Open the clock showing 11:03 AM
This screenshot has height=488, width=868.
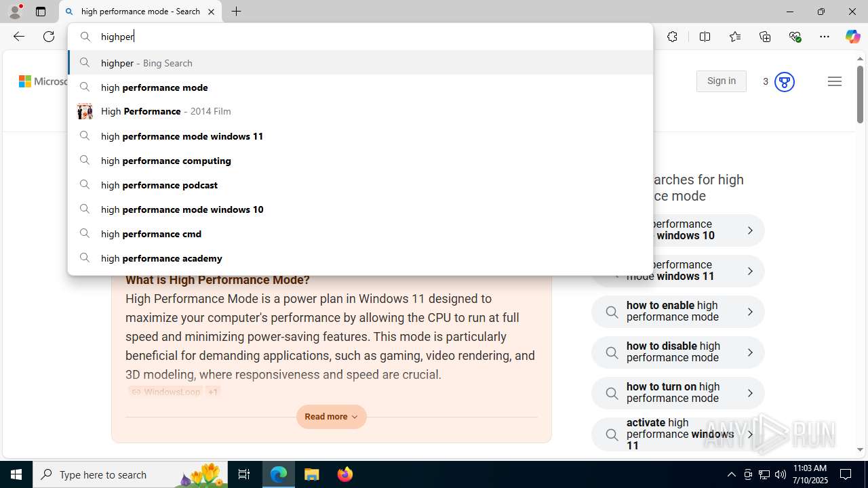tap(810, 474)
